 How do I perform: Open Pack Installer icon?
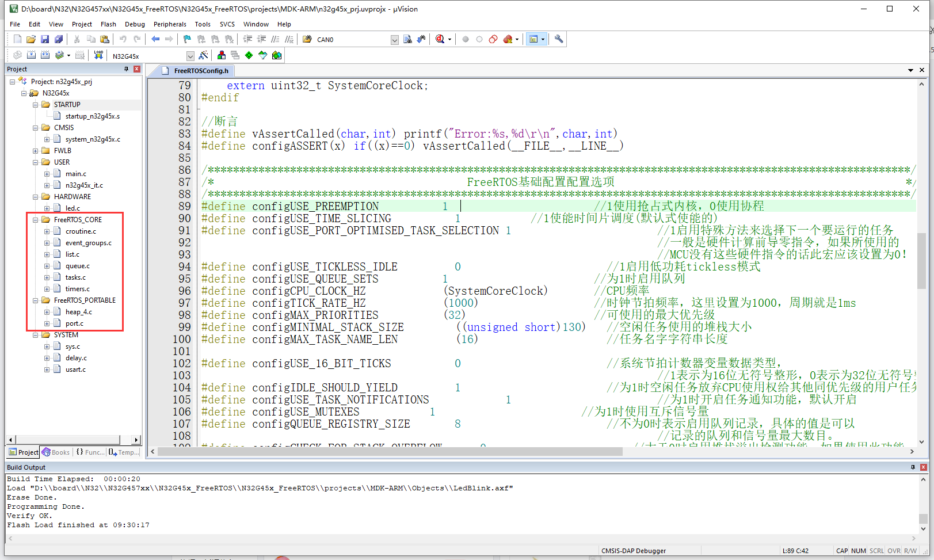[277, 55]
